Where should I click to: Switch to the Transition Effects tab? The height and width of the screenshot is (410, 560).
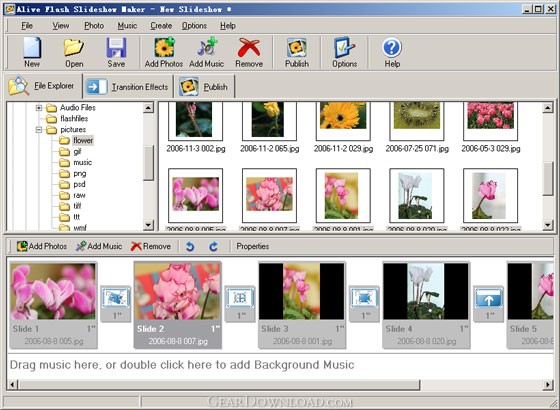(128, 87)
